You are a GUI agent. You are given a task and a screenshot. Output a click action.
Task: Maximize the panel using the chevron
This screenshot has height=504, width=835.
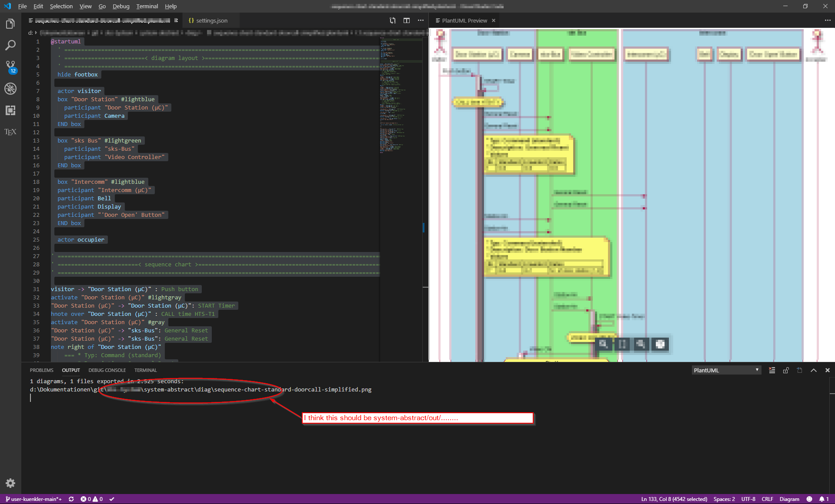[814, 370]
